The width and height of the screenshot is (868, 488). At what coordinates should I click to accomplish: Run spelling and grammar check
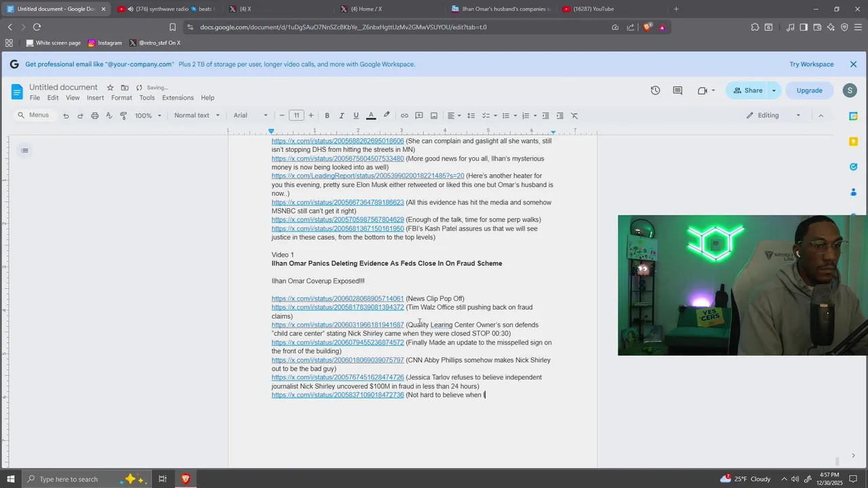tap(109, 116)
